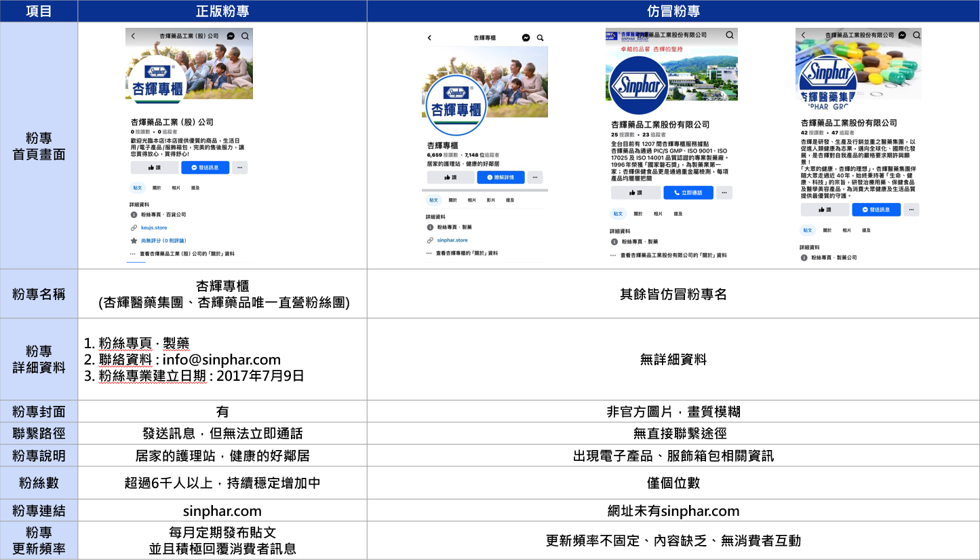This screenshot has height=560, width=980.
Task: Open Messenger icon on the 6,659-likes 杏輝專櫃 page
Action: click(526, 38)
